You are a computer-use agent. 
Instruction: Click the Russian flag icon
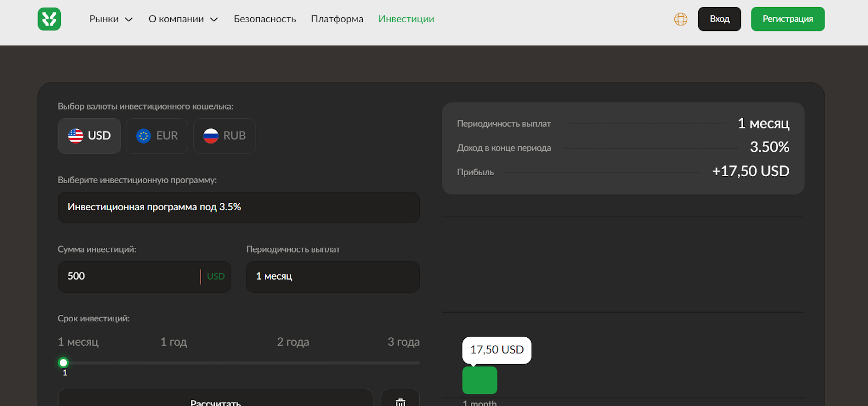click(211, 136)
